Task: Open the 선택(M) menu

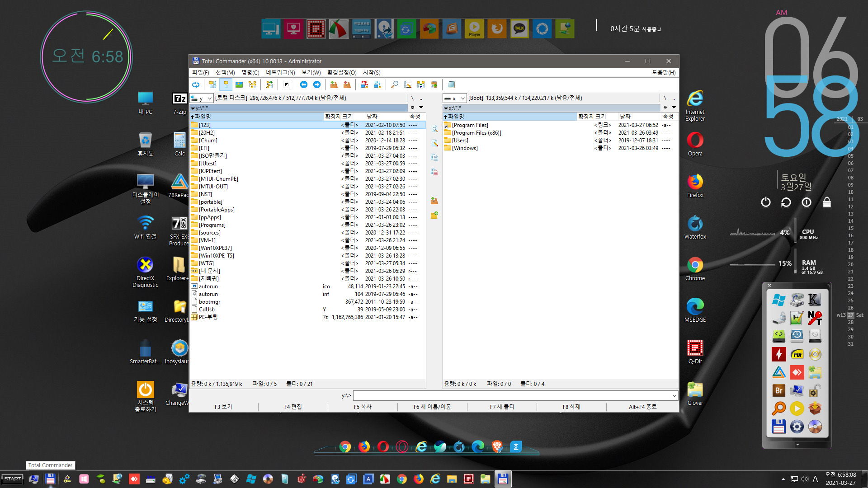Action: pyautogui.click(x=225, y=72)
